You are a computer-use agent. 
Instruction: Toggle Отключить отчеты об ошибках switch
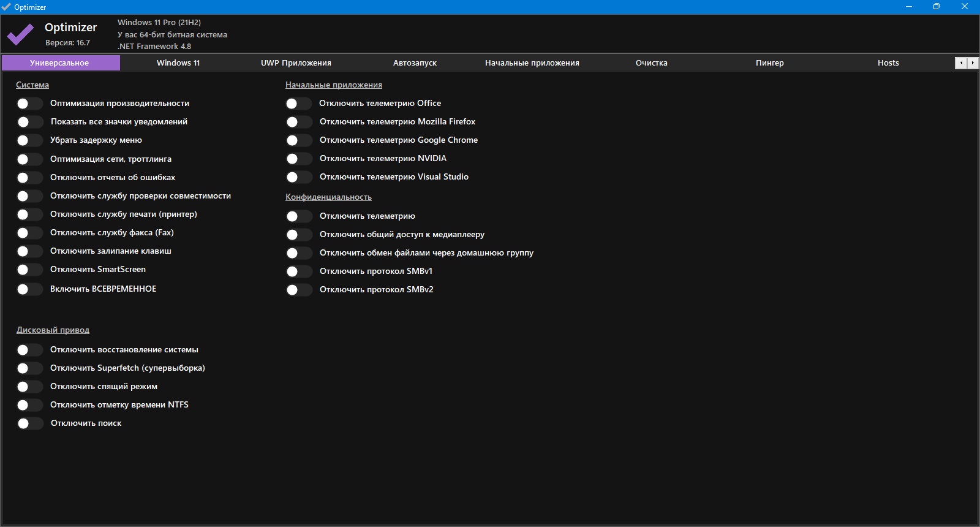(29, 178)
